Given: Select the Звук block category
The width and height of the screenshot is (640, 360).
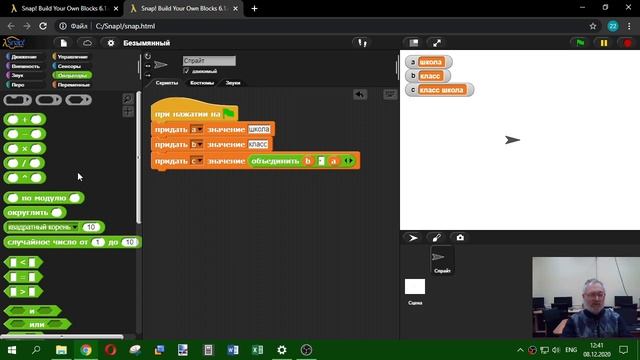Looking at the screenshot, I should (24, 75).
